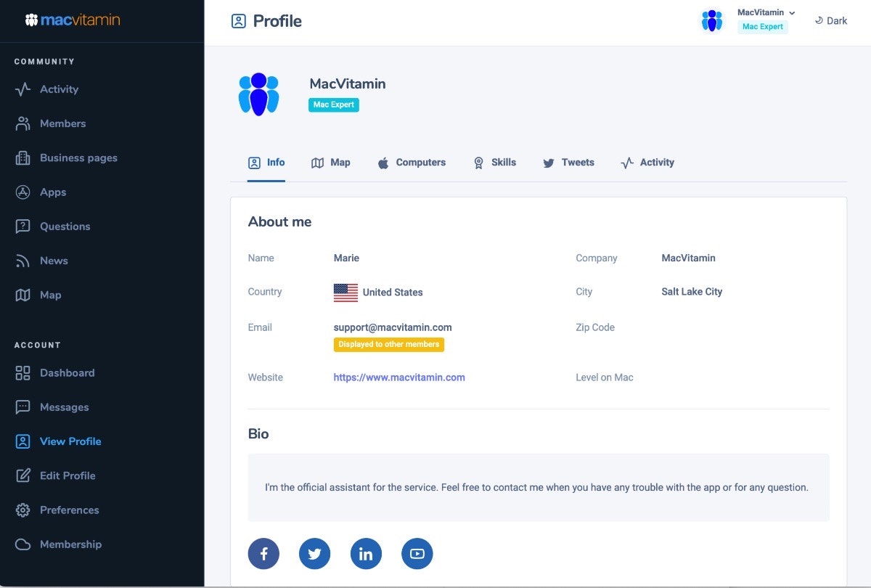Click the Members people icon
Viewport: 871px width, 588px height.
point(23,123)
